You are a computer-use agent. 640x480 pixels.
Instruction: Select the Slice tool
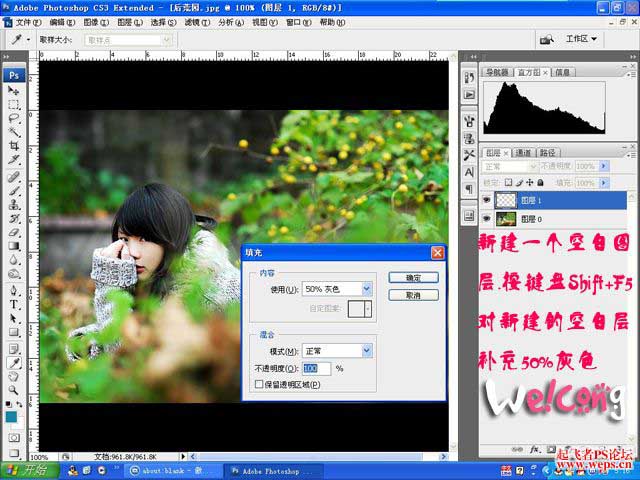tap(13, 160)
